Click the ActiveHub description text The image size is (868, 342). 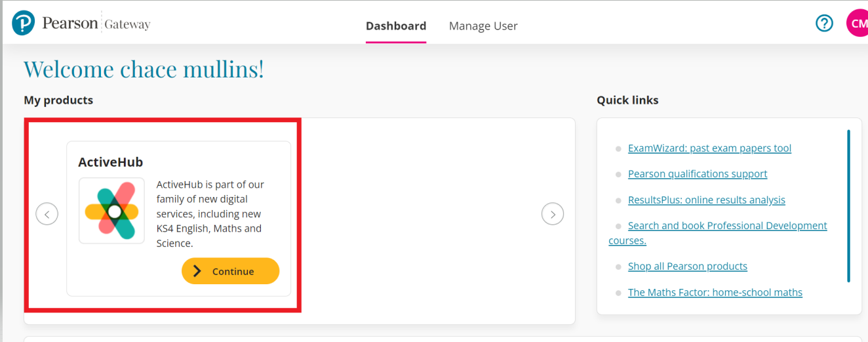click(x=210, y=214)
